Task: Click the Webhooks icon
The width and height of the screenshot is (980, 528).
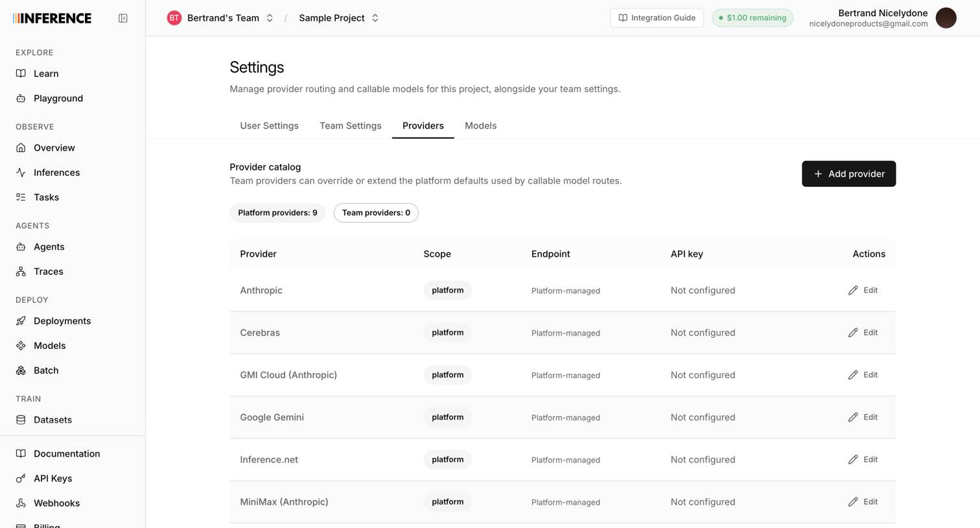Action: tap(21, 503)
